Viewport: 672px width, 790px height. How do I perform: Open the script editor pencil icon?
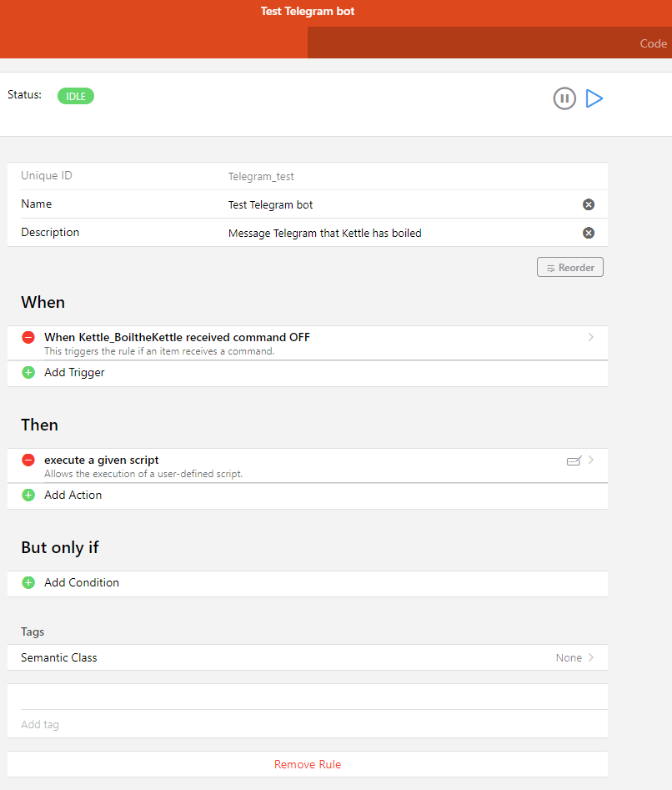pos(573,460)
